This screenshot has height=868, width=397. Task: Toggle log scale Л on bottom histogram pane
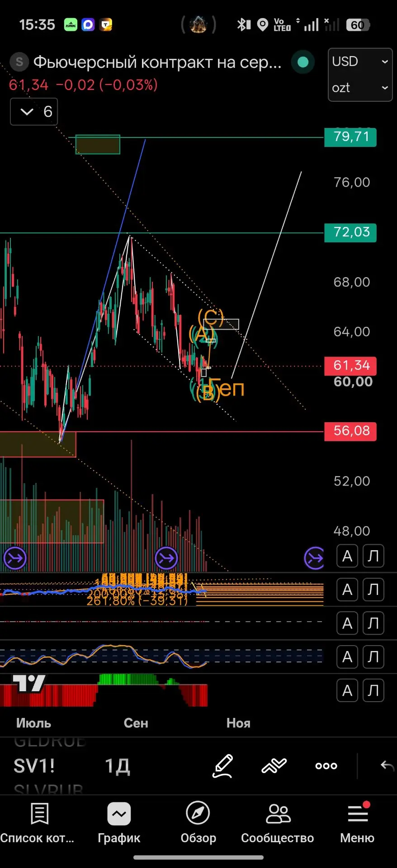pos(373,690)
